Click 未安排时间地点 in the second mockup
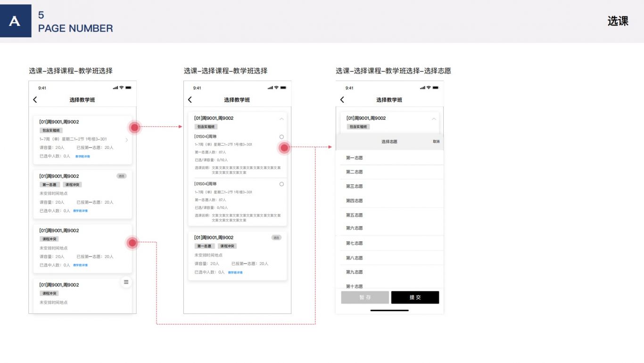This screenshot has width=644, height=363. [x=208, y=255]
